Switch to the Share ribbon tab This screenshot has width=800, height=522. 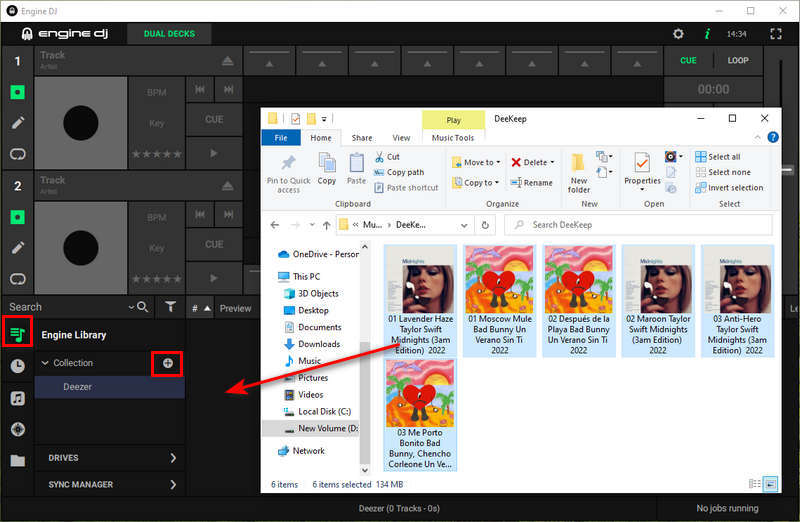pos(362,138)
